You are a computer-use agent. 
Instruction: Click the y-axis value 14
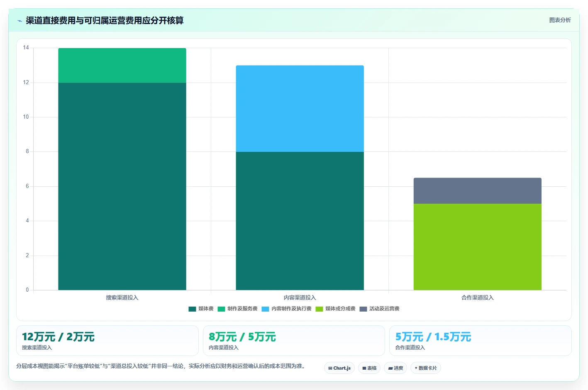(26, 48)
